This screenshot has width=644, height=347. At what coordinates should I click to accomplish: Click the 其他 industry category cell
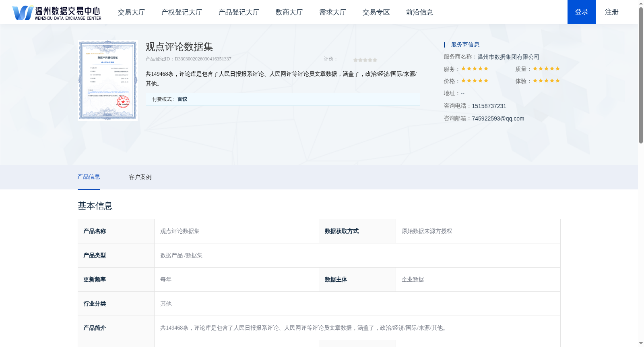[x=357, y=304]
